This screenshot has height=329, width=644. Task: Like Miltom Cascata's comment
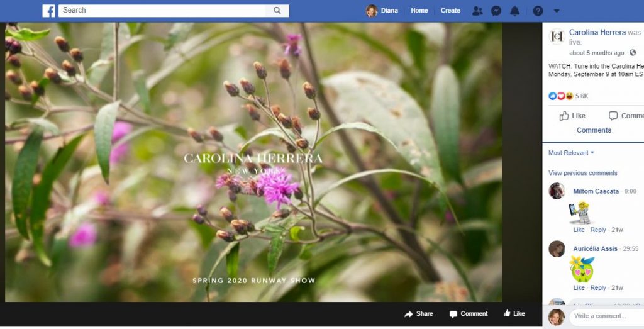(x=579, y=230)
